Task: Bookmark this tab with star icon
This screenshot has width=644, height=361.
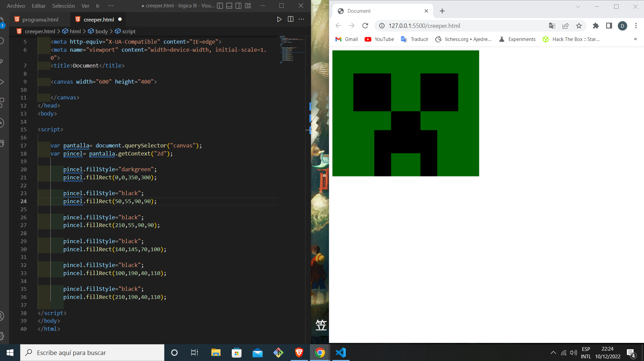Action: tap(579, 26)
